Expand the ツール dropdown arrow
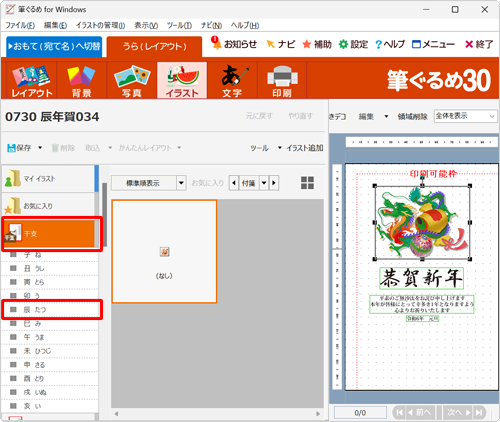This screenshot has width=500, height=422. 279,148
